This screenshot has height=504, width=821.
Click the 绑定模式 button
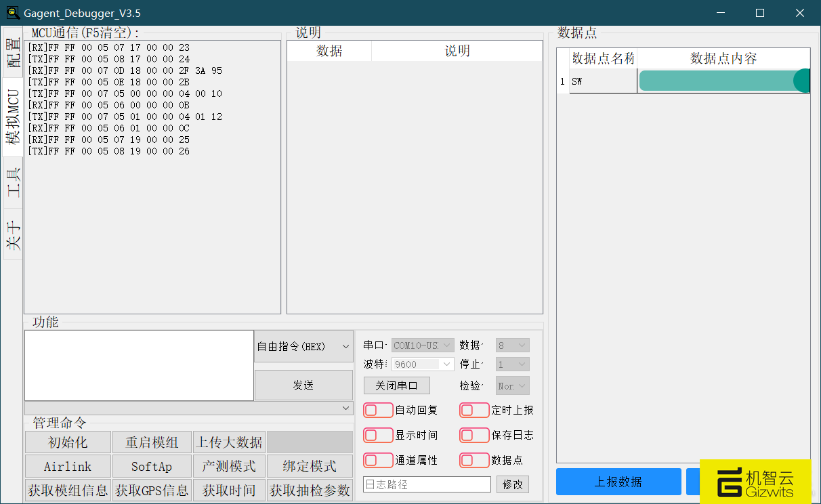tap(310, 466)
